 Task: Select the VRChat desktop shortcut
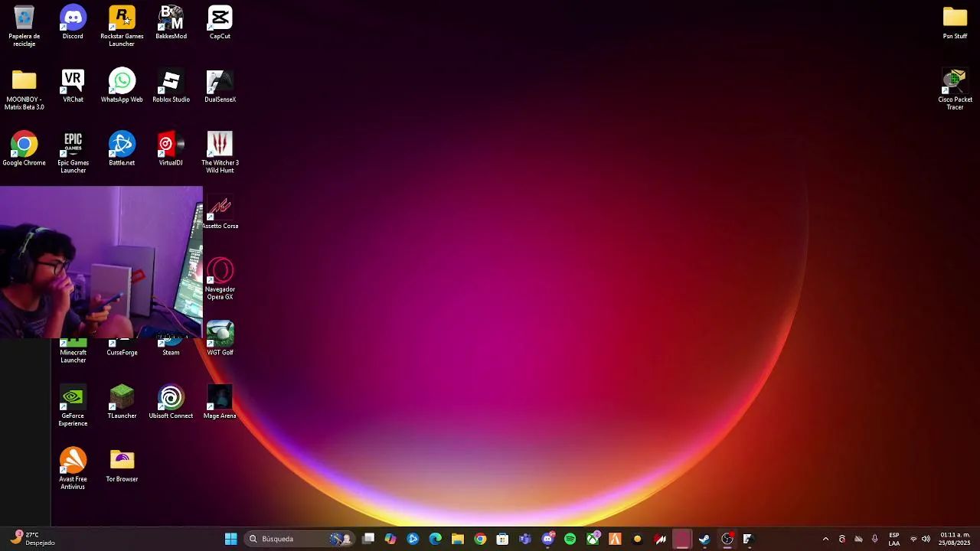(73, 86)
